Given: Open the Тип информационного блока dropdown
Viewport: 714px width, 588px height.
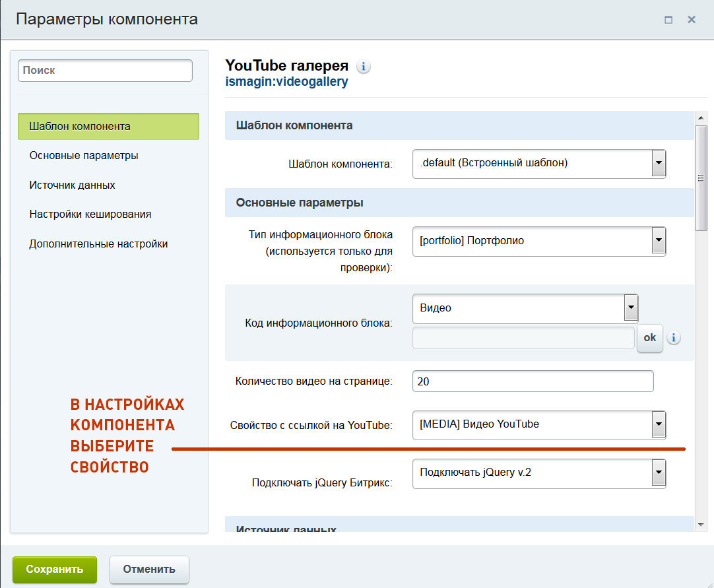Looking at the screenshot, I should pos(657,241).
